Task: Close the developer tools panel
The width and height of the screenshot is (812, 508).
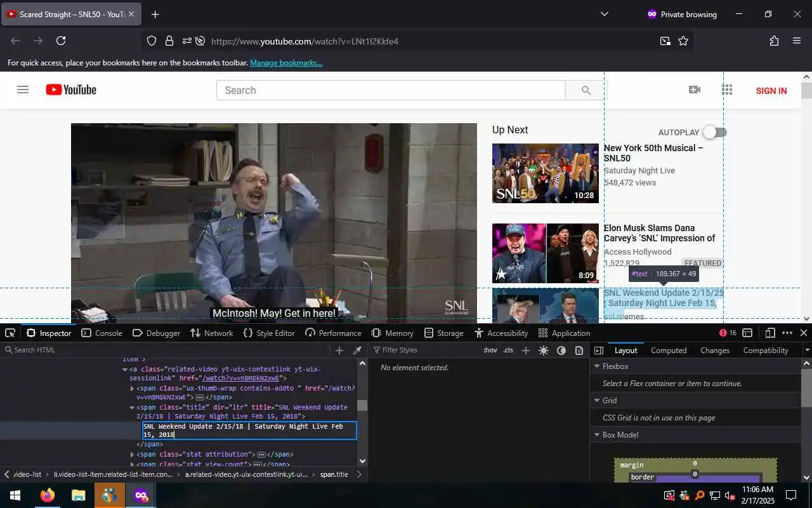Action: (x=804, y=333)
